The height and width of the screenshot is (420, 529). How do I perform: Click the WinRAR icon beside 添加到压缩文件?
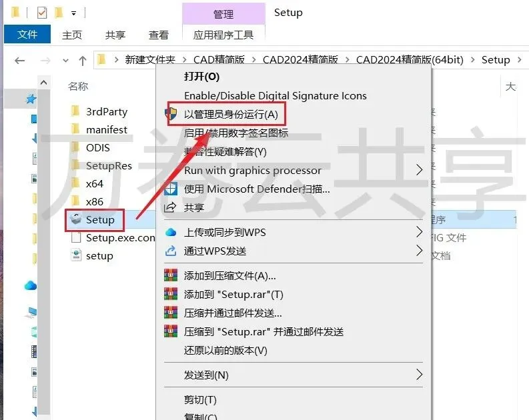pos(171,275)
